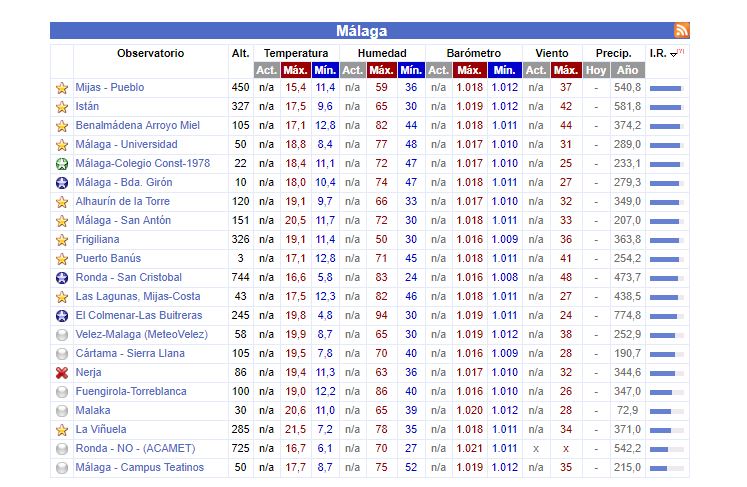This screenshot has height=487, width=747.
Task: Select the 774,8 annual precipitation value
Action: [627, 315]
